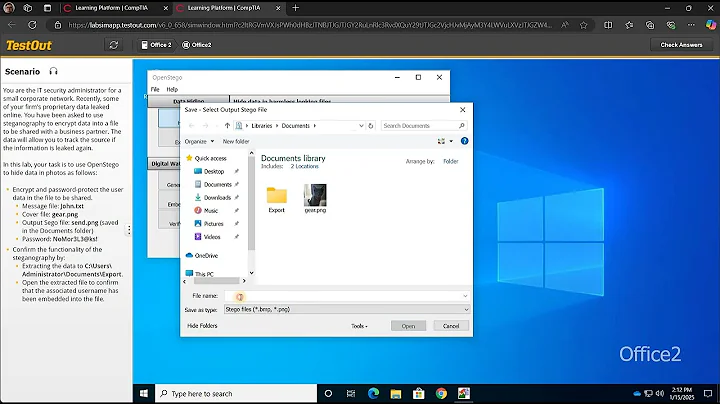Expand the address bar history dropdown
720x404 pixels.
(x=361, y=125)
